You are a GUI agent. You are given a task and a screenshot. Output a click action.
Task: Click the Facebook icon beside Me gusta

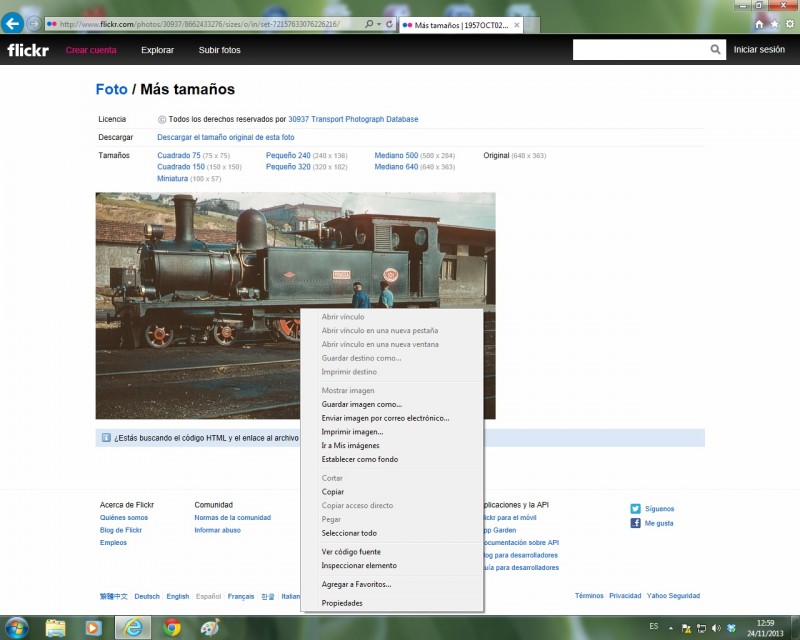635,523
